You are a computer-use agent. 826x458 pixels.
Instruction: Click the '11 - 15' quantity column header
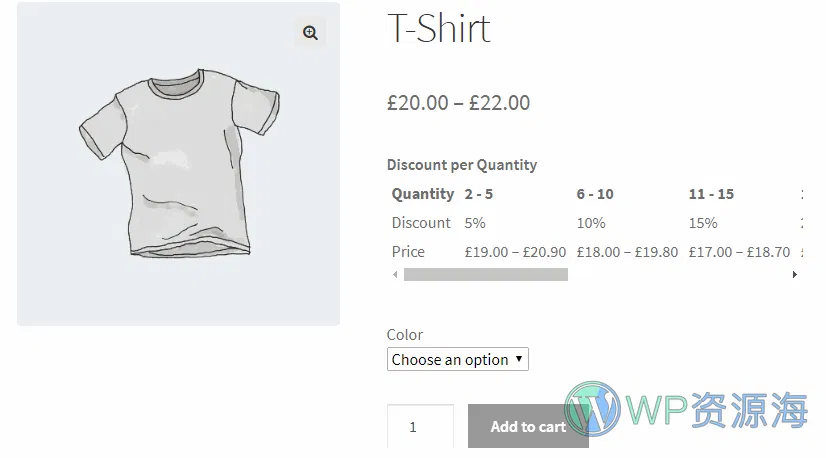pyautogui.click(x=711, y=194)
